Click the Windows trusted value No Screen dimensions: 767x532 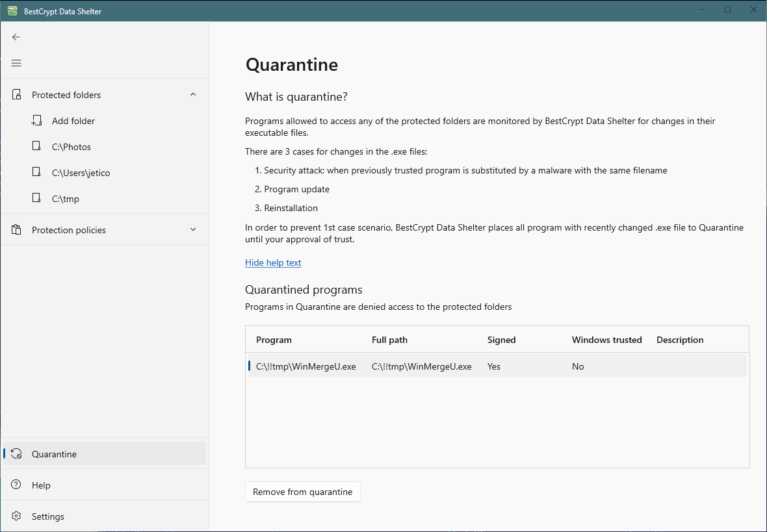click(578, 366)
